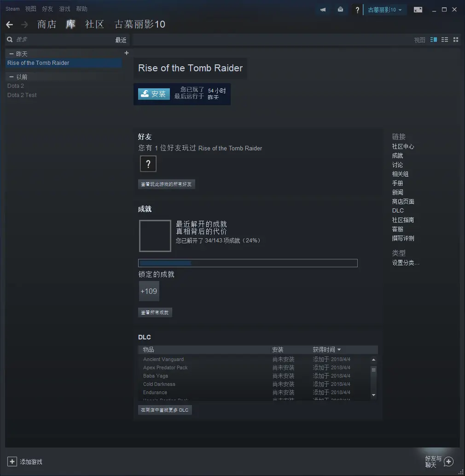
Task: Open the 相关组 link
Action: pyautogui.click(x=400, y=174)
